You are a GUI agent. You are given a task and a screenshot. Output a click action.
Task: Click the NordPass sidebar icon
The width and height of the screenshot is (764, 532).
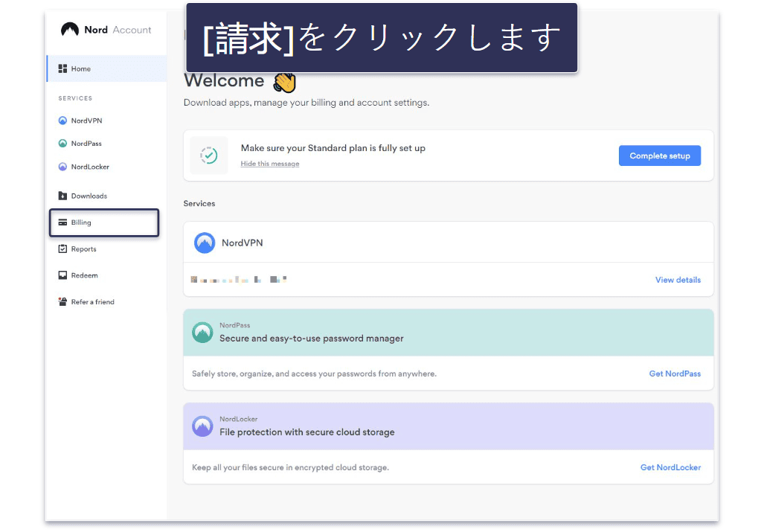coord(62,143)
